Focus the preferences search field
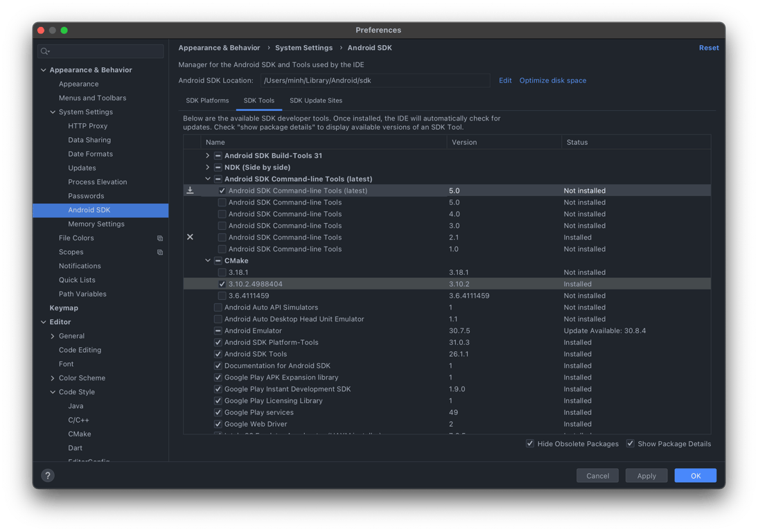Screen dimensions: 758x532 100,51
